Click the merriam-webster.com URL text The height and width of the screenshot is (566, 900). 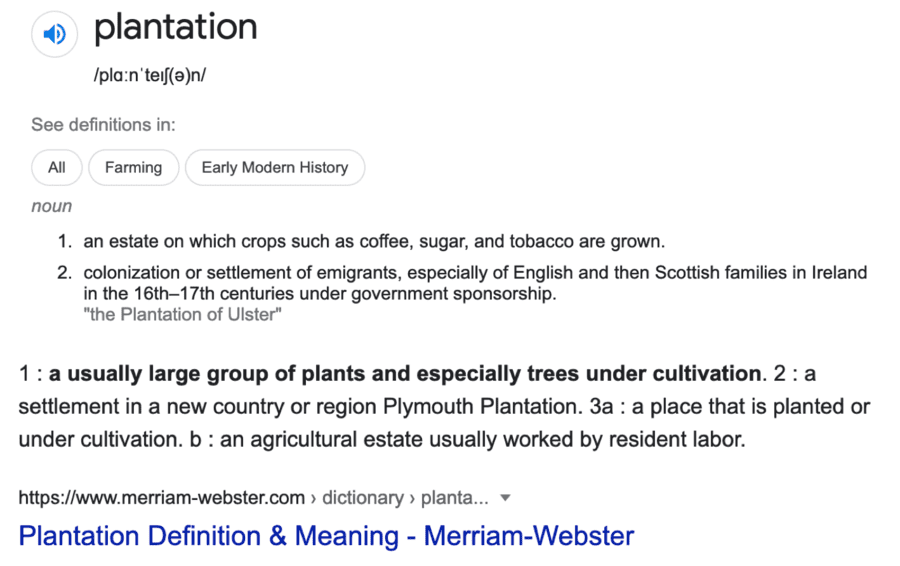[162, 498]
